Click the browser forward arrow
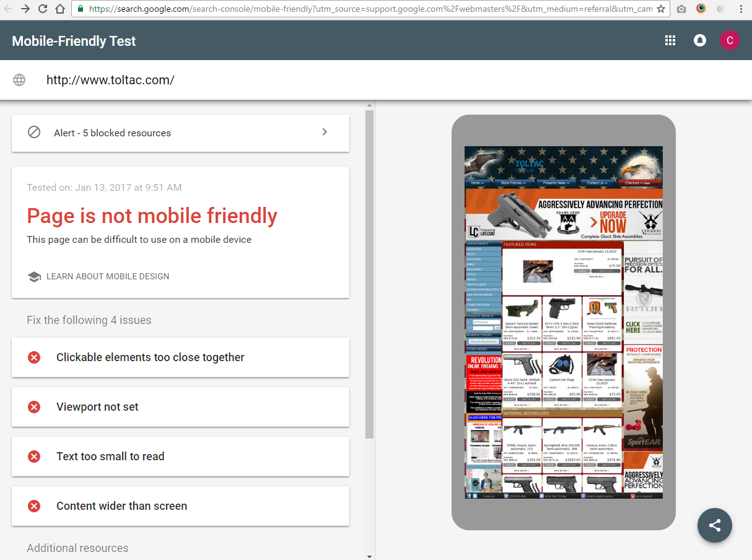The image size is (752, 560). [x=25, y=9]
